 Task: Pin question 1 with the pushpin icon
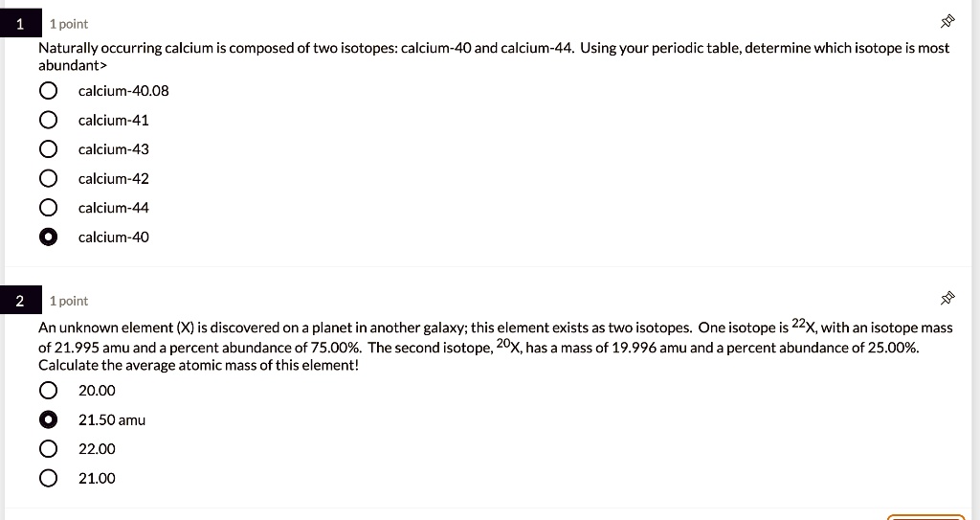coord(947,21)
